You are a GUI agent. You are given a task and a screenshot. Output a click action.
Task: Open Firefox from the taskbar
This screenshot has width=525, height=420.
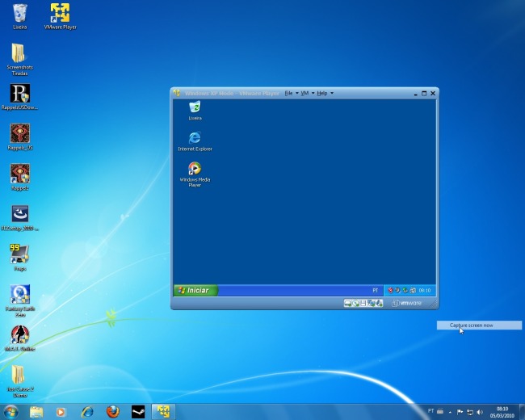pos(113,412)
